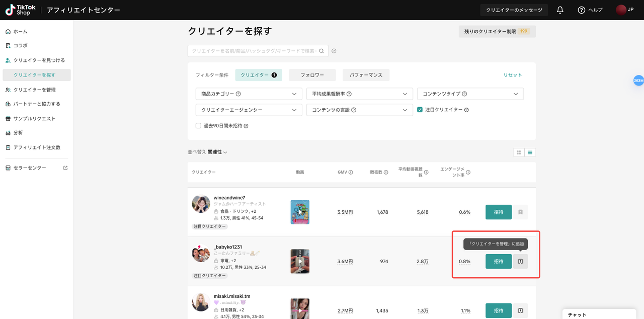Click the 平均動画視聴数 info icon
The height and width of the screenshot is (319, 644).
point(426,172)
